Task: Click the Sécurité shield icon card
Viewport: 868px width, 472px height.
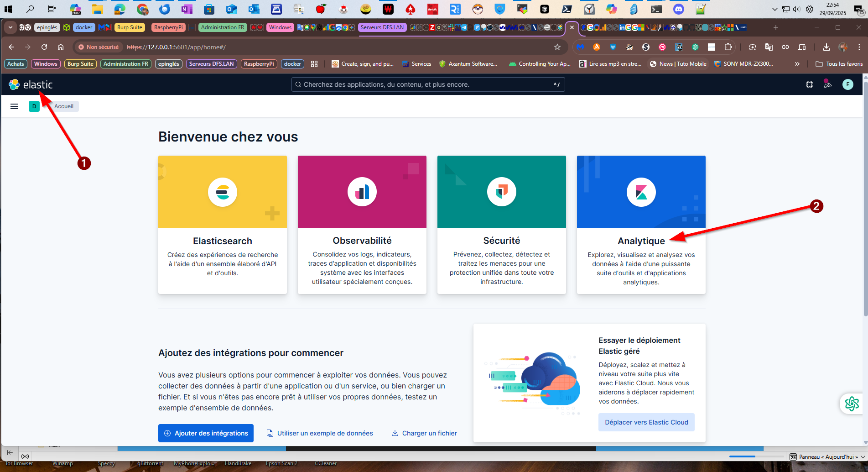Action: coord(502,192)
